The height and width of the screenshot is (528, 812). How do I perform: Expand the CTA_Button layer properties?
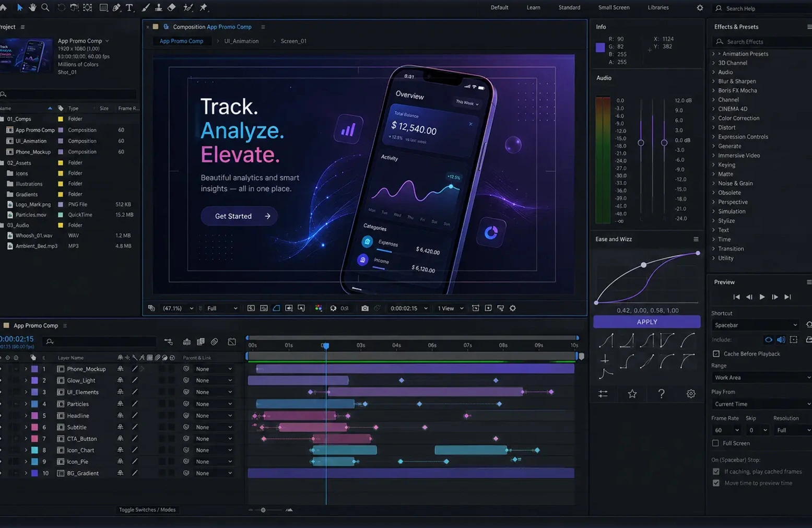[x=26, y=439]
